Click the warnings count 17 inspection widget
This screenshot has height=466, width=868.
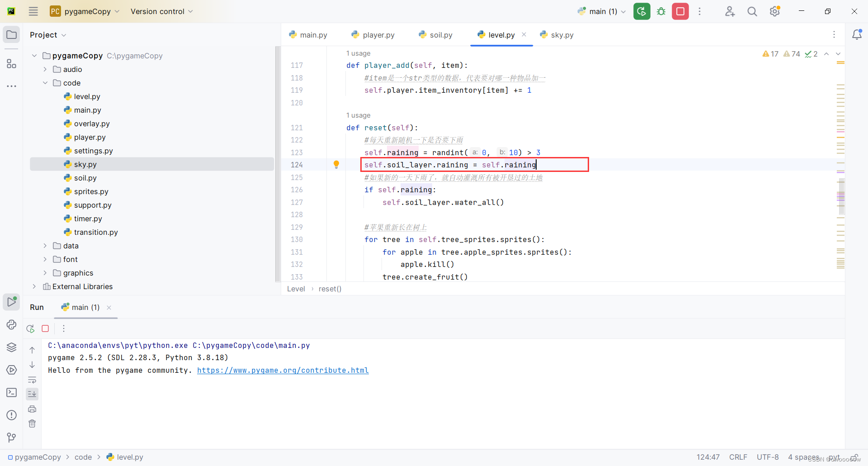(x=770, y=54)
